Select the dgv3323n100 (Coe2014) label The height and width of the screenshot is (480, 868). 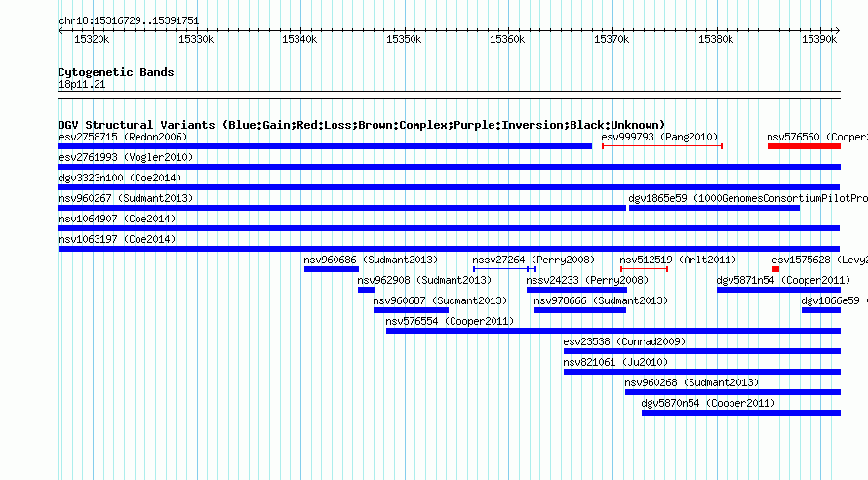coord(120,178)
